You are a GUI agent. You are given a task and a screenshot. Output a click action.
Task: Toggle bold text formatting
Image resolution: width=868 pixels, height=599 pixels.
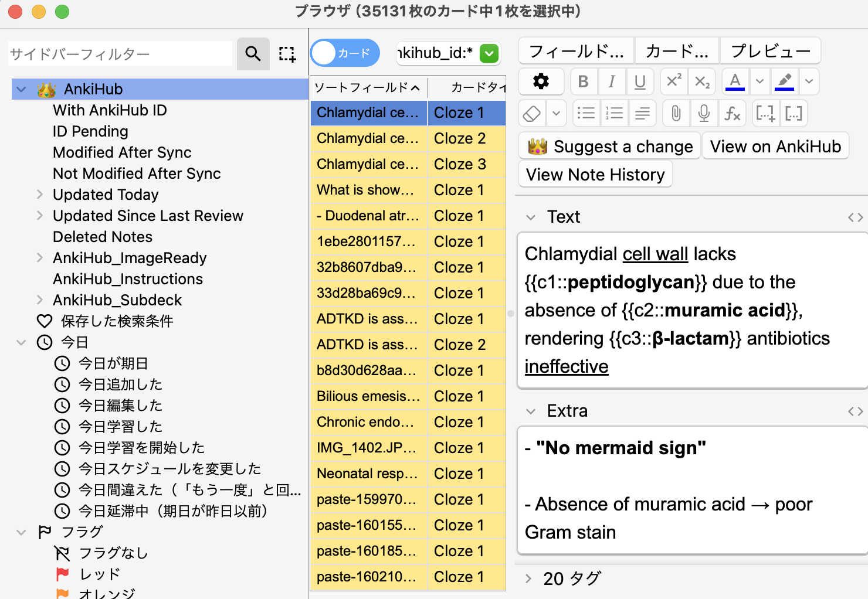pyautogui.click(x=583, y=81)
